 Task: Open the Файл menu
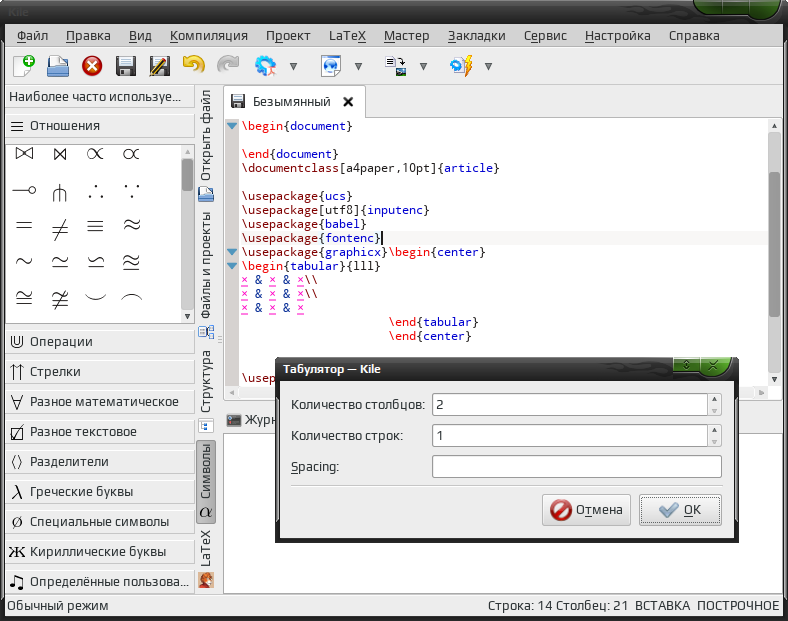pos(33,36)
